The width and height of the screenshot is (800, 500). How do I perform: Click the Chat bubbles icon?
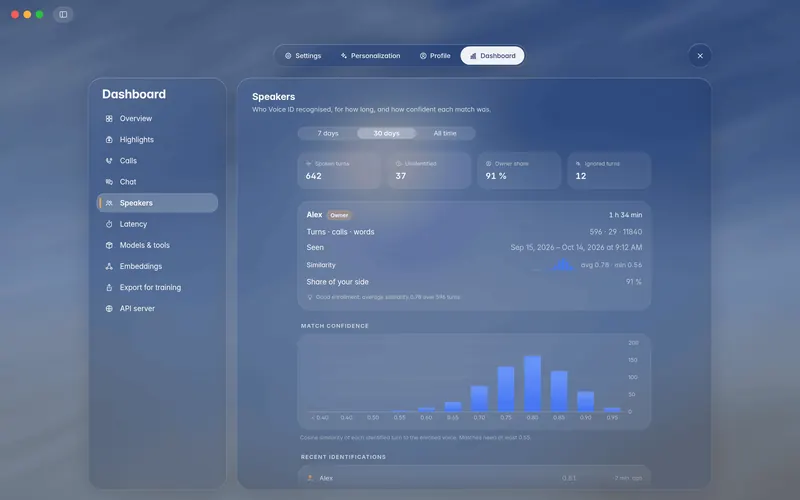click(x=109, y=182)
